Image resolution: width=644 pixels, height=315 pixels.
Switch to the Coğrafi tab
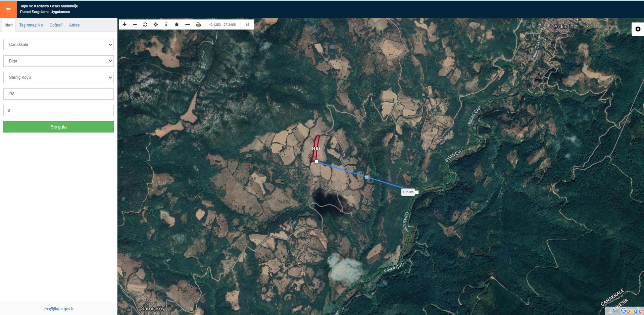tap(56, 25)
